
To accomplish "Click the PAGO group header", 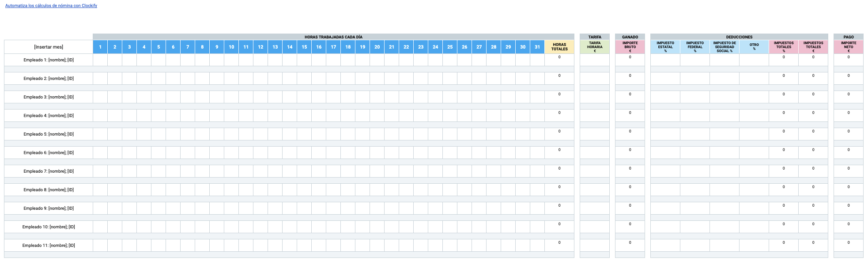I will pos(849,37).
